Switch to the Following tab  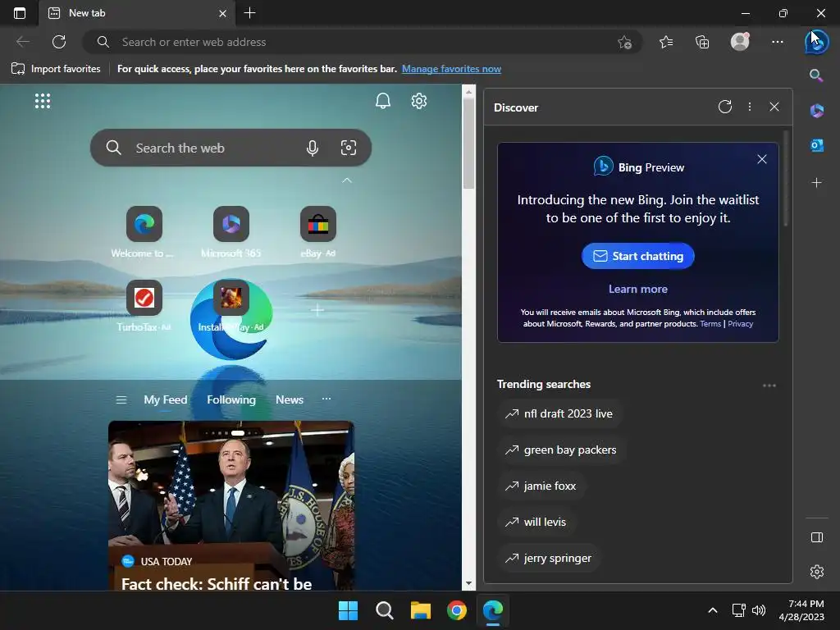(x=231, y=399)
